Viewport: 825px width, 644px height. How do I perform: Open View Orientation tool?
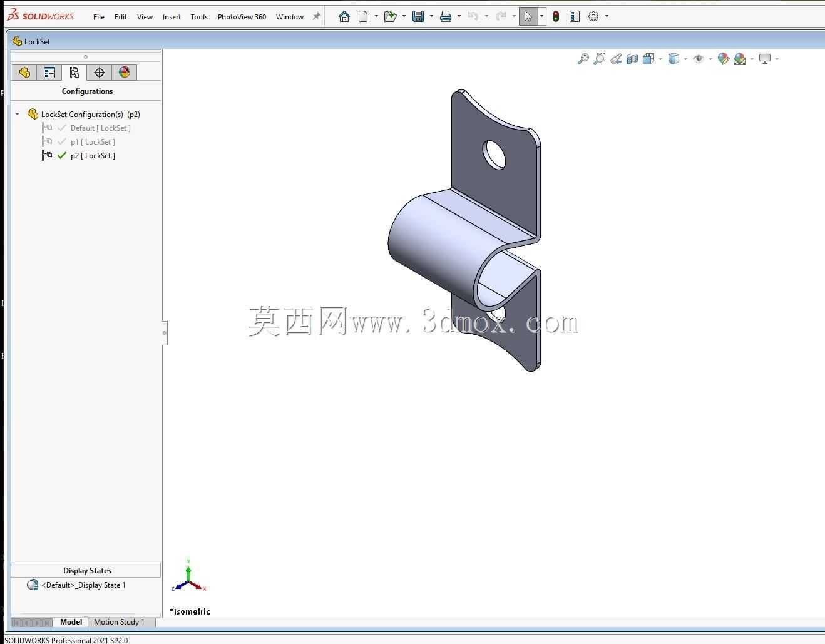[648, 59]
